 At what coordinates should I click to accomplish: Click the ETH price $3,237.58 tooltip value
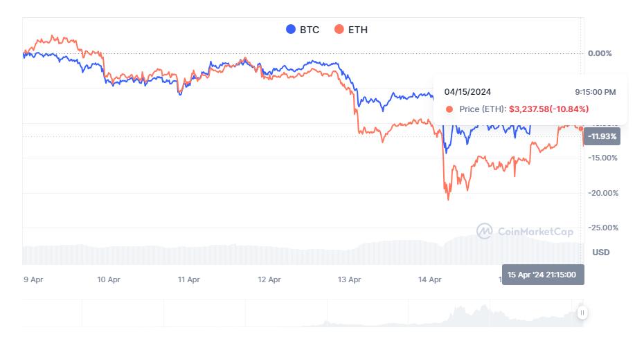pyautogui.click(x=528, y=109)
